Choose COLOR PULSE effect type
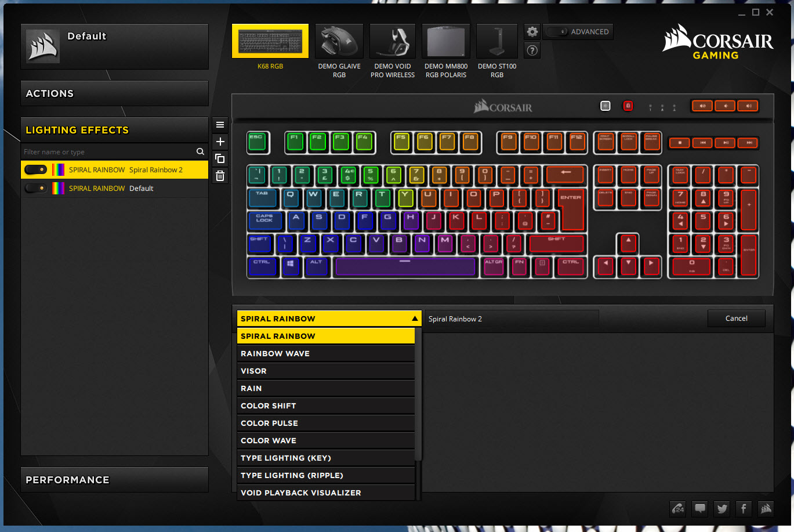794x532 pixels. pyautogui.click(x=326, y=423)
